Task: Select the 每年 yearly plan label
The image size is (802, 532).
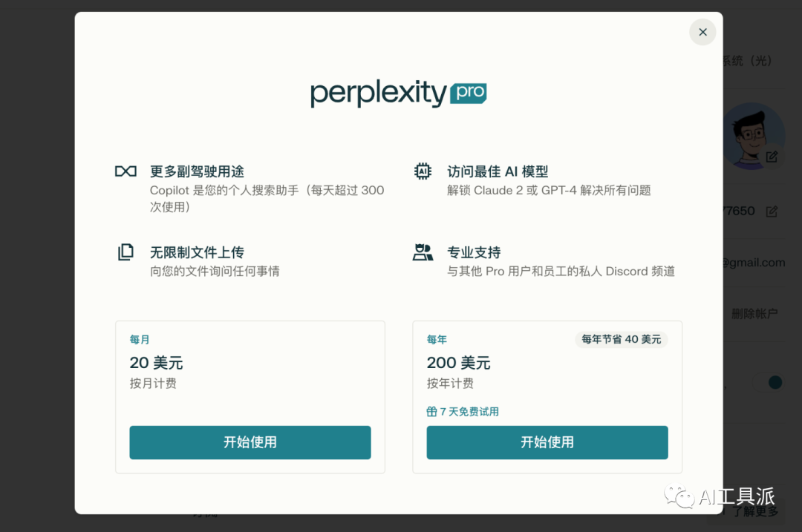Action: point(437,340)
